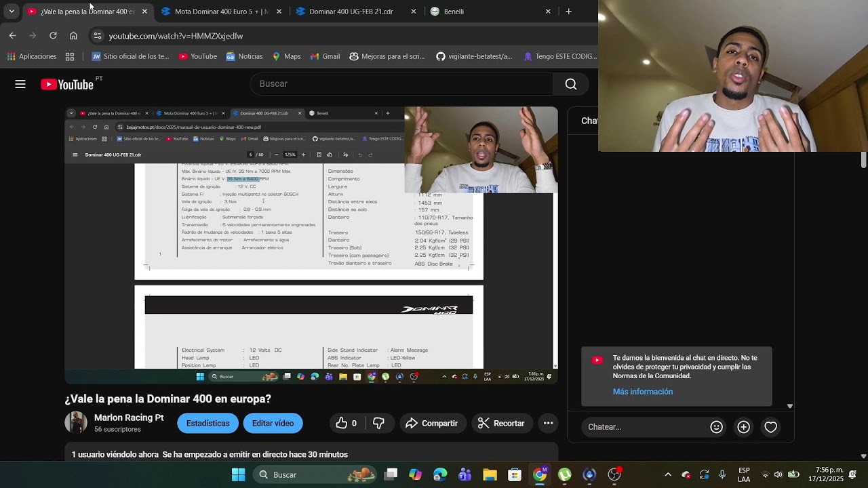Click the Chatear... message input
This screenshot has height=488, width=868.
[x=645, y=427]
